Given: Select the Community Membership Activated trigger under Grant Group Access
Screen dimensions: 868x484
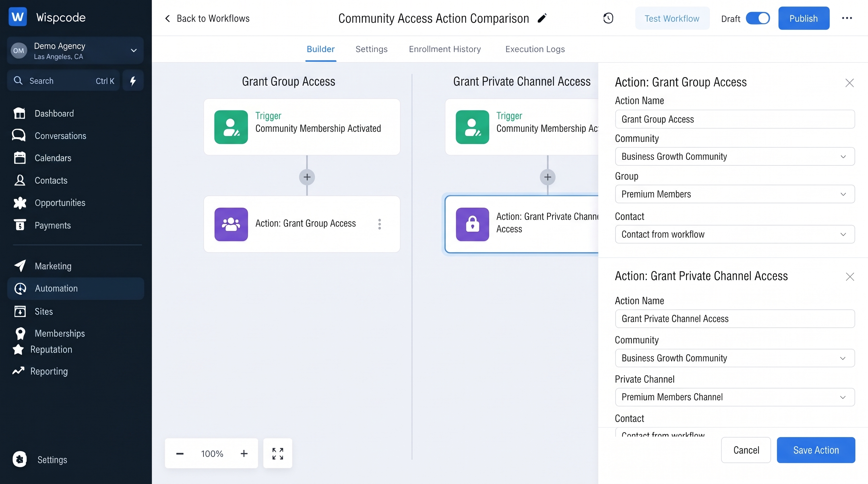Looking at the screenshot, I should pyautogui.click(x=302, y=127).
